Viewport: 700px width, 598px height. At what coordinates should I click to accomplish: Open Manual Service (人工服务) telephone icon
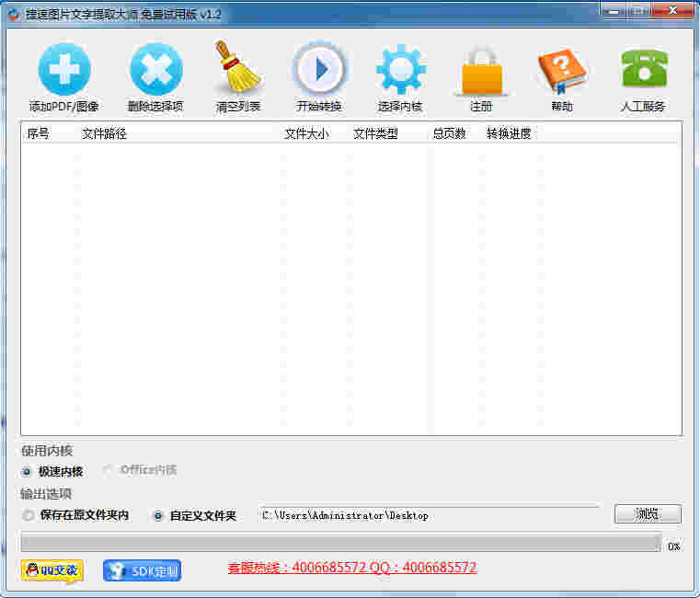tap(644, 68)
